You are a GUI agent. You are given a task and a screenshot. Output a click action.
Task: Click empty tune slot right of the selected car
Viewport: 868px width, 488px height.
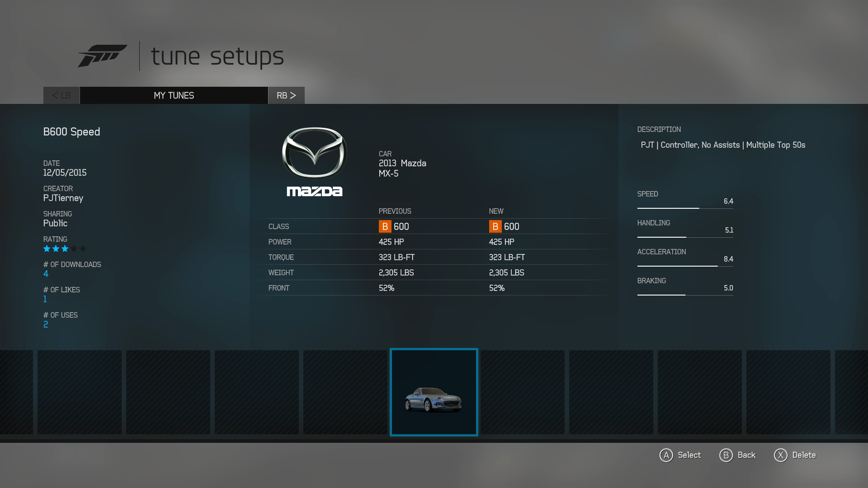coord(522,392)
